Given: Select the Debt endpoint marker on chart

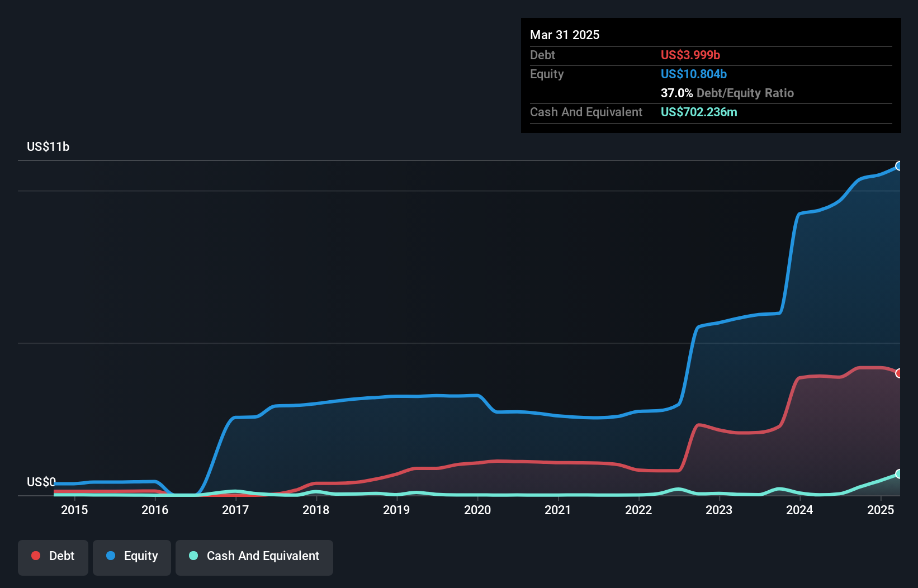Looking at the screenshot, I should 900,373.
